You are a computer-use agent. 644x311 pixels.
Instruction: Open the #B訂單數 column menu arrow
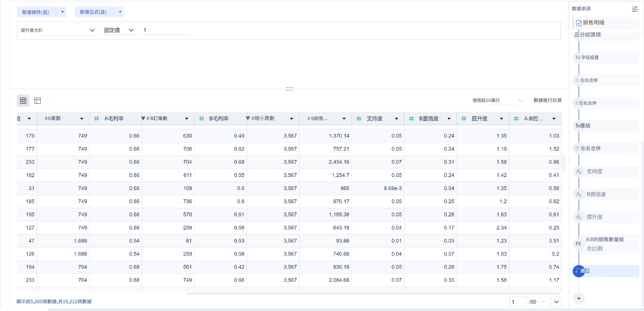point(186,119)
